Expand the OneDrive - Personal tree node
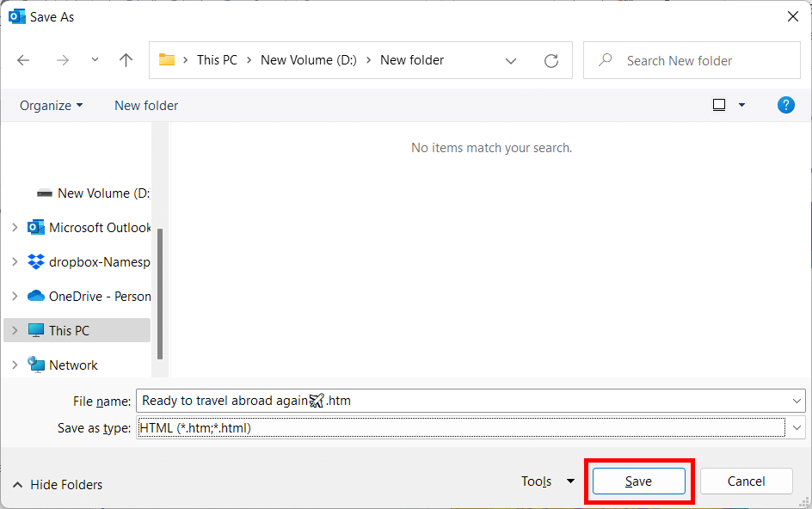 [x=15, y=296]
